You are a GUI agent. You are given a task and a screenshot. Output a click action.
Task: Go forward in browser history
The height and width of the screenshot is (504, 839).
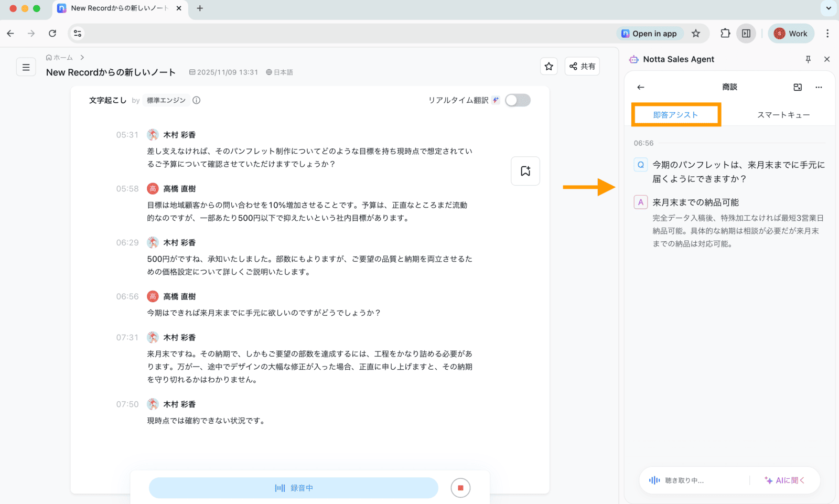coord(31,34)
